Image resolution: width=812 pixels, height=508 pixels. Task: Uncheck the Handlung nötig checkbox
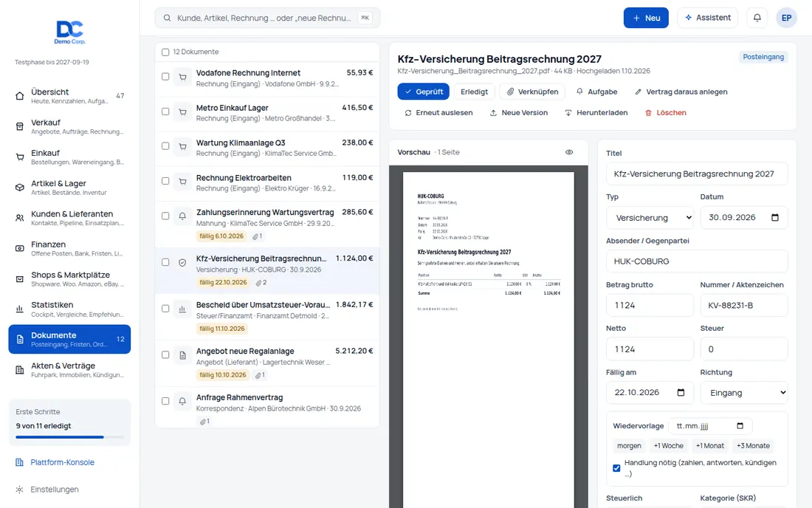coord(616,468)
